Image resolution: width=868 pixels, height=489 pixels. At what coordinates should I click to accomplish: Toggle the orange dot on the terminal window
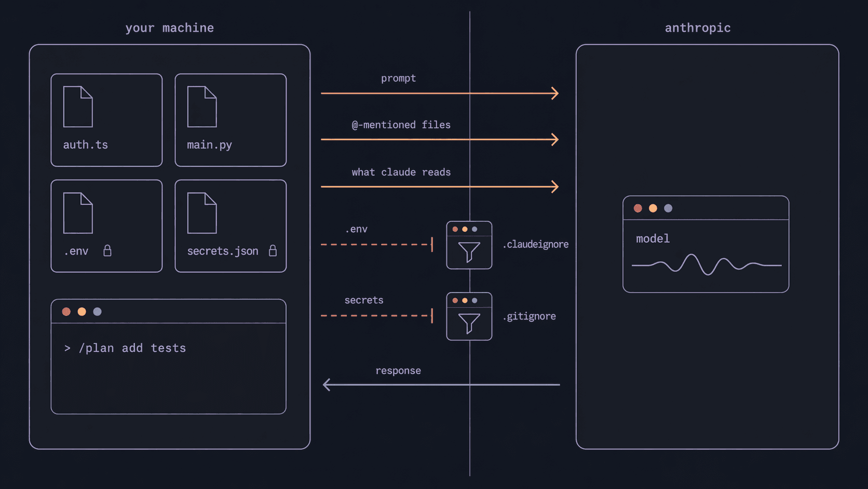coord(82,311)
